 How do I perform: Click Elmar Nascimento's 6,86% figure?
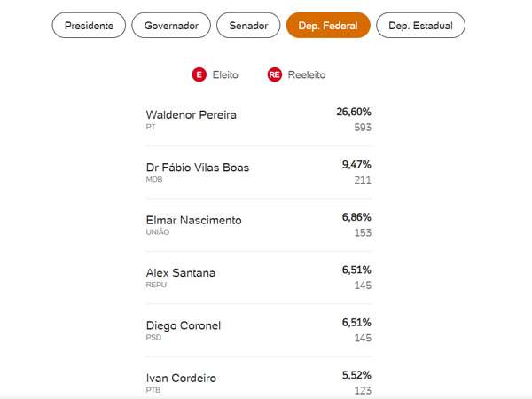click(356, 217)
